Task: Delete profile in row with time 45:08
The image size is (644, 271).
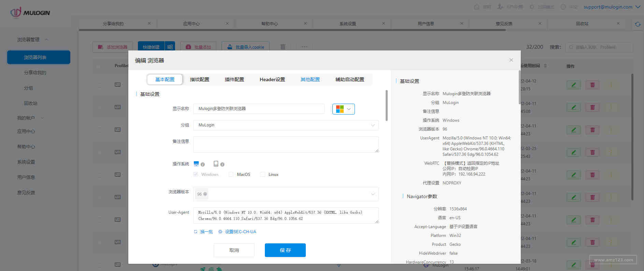Action: [592, 107]
